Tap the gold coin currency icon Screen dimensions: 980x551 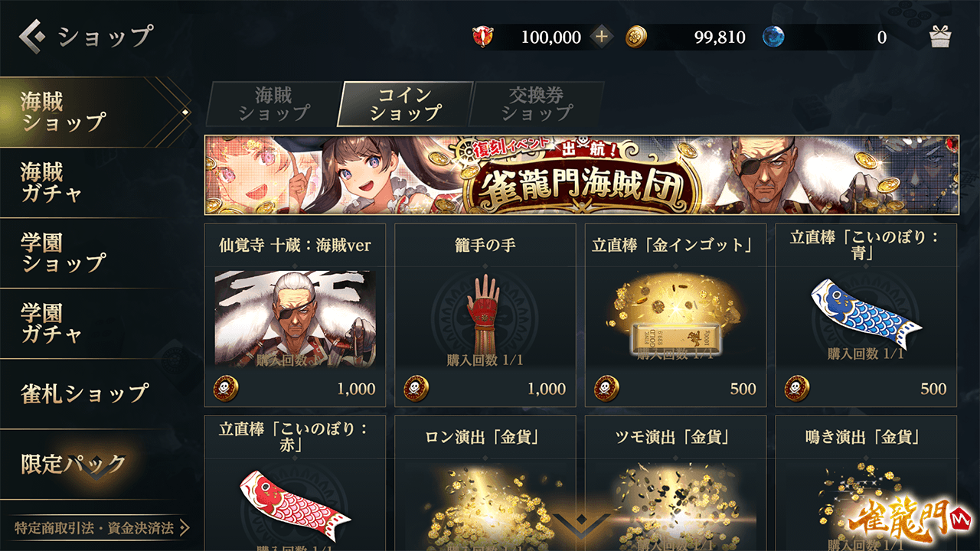pos(636,37)
